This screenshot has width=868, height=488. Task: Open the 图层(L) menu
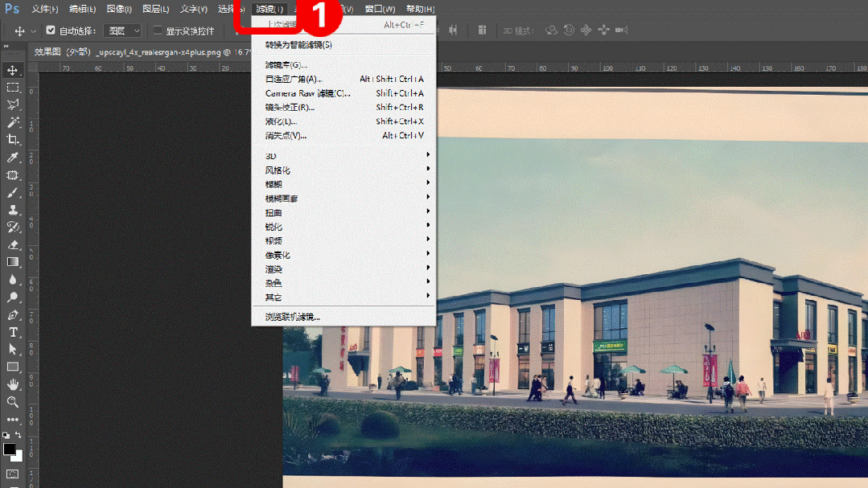(155, 9)
